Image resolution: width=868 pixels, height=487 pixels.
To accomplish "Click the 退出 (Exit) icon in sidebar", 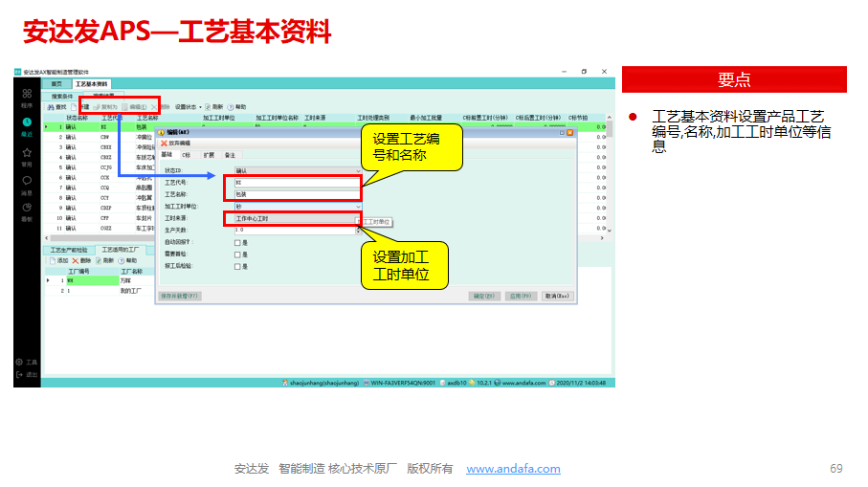I will pyautogui.click(x=21, y=374).
